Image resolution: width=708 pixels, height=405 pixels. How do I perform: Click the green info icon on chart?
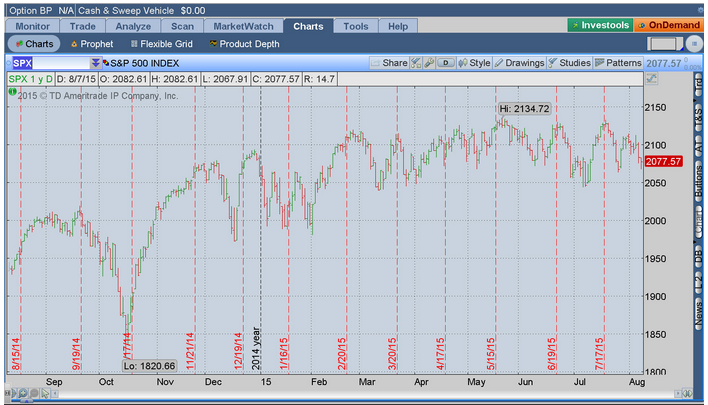pos(12,92)
